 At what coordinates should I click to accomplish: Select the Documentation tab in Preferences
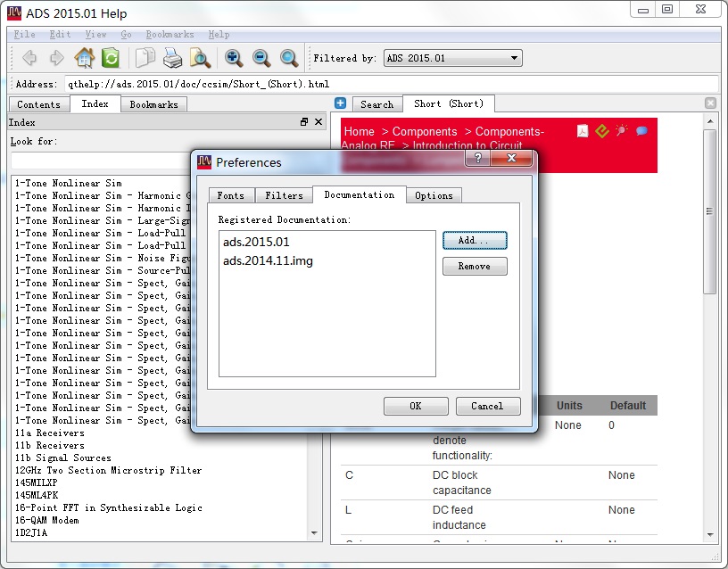click(x=360, y=194)
